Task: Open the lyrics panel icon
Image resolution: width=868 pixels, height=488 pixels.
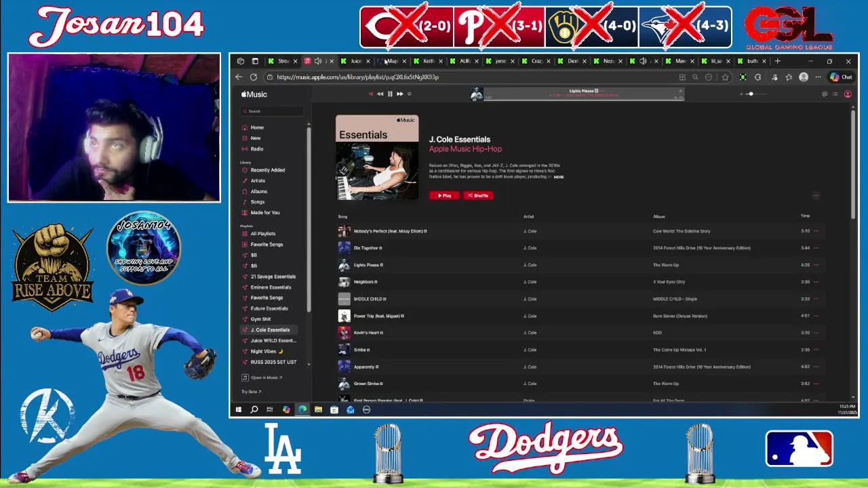Action: click(825, 94)
